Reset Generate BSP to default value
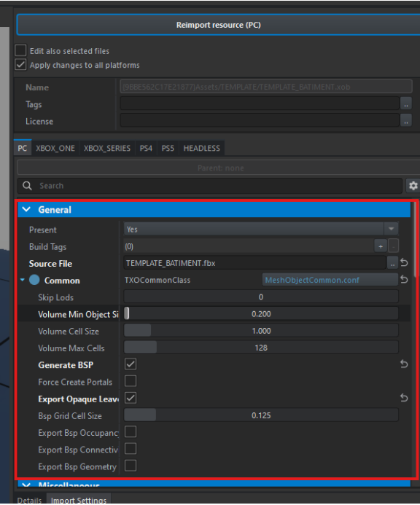420x505 pixels. [404, 364]
